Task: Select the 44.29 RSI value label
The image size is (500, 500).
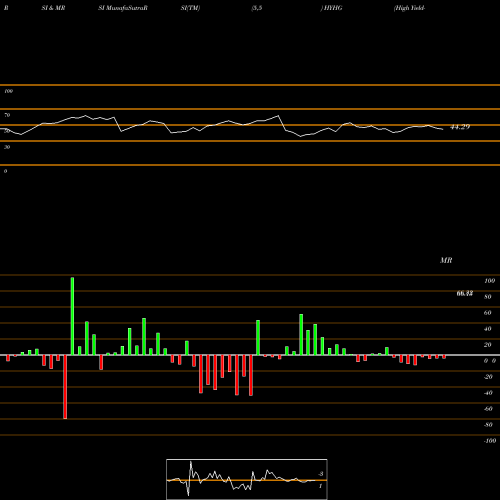Action: click(x=460, y=127)
